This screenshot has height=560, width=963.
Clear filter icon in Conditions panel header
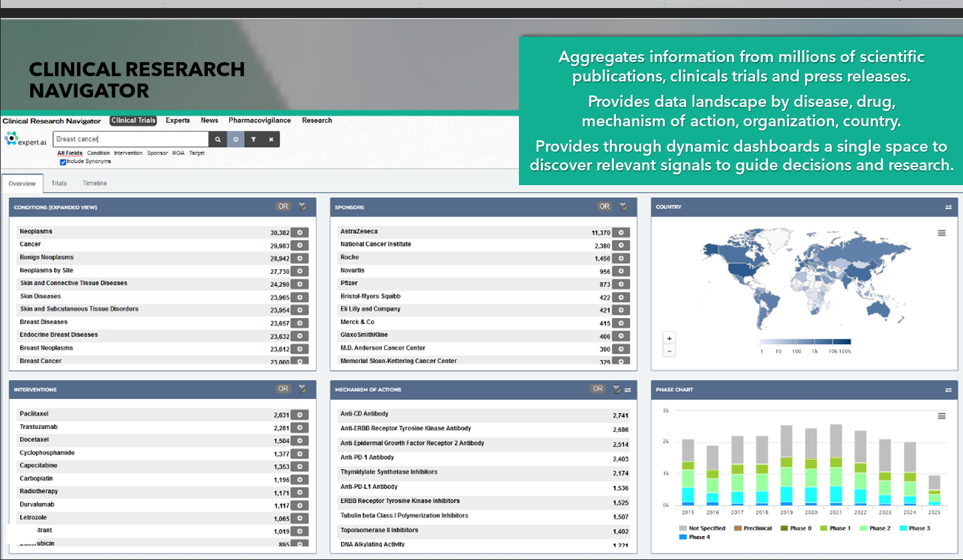point(302,206)
